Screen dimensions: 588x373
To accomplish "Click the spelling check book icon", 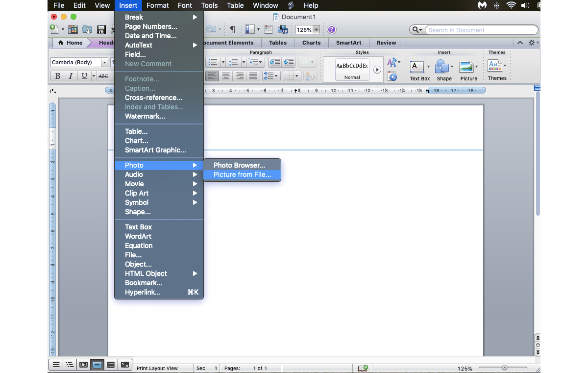I will [x=363, y=368].
